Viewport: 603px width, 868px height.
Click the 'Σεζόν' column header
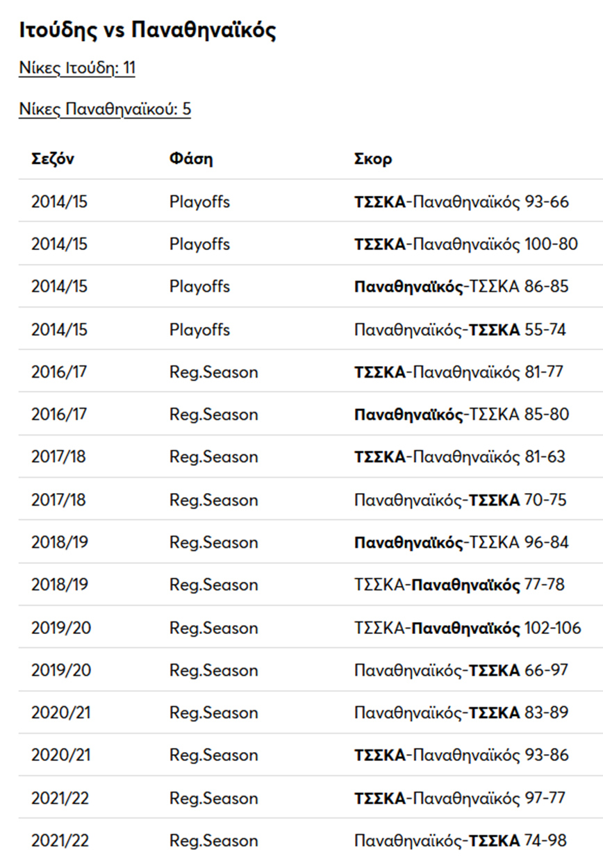tap(52, 159)
